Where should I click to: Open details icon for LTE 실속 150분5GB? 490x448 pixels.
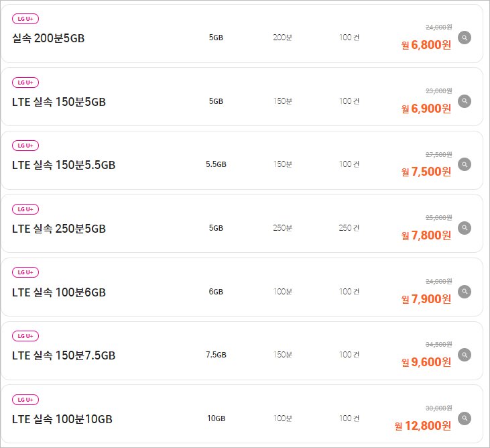point(465,101)
